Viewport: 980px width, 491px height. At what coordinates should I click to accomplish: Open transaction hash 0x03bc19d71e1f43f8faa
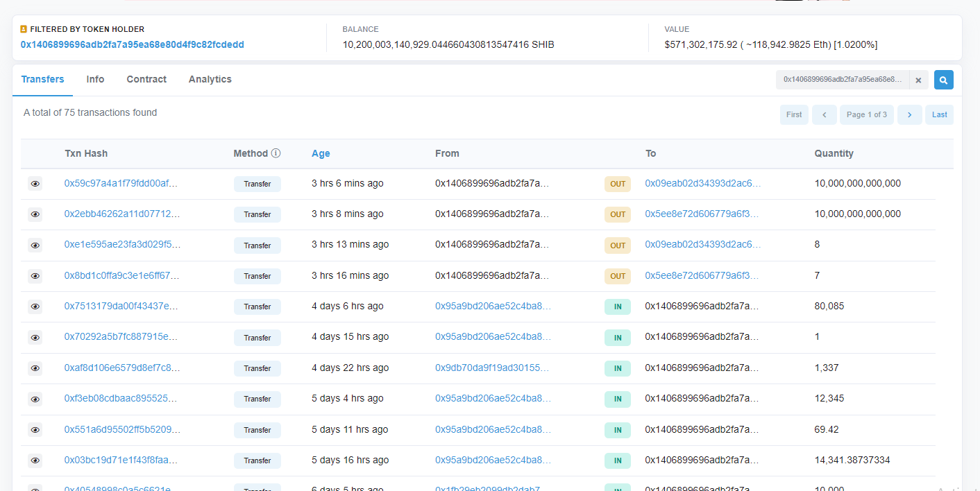121,460
